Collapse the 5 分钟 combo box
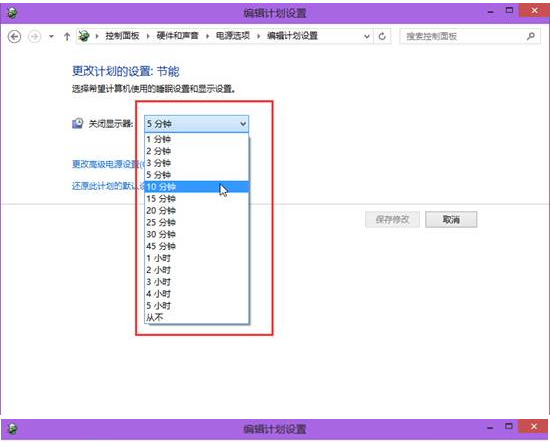550x442 pixels. [x=196, y=124]
